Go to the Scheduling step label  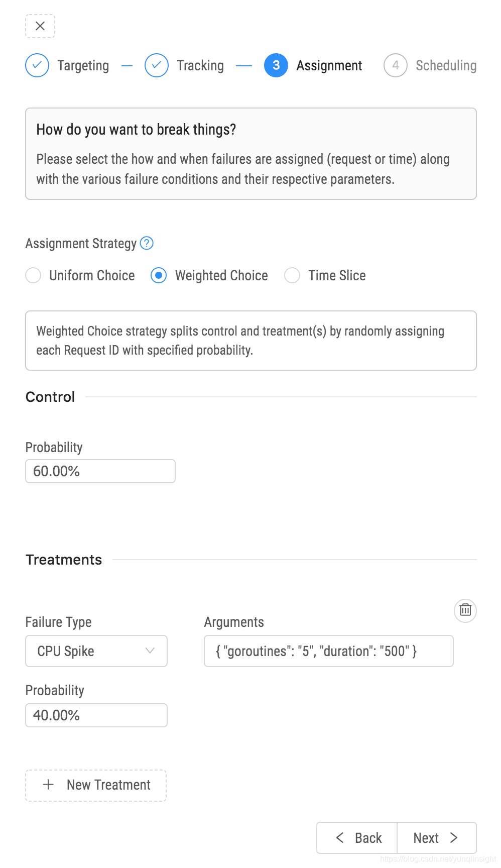click(x=446, y=66)
